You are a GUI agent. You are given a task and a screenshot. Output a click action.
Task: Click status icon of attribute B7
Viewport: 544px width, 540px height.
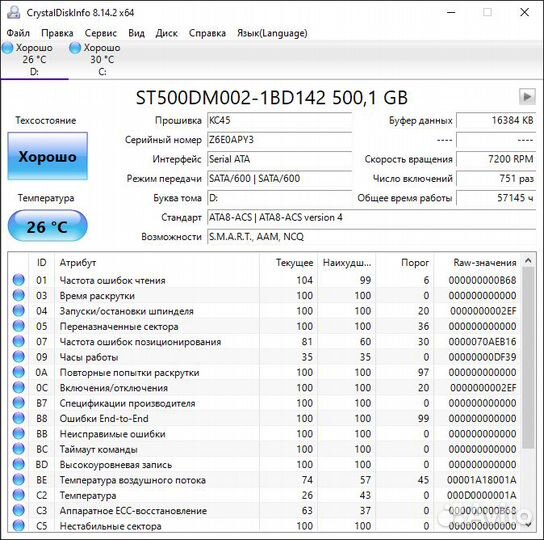pyautogui.click(x=19, y=403)
